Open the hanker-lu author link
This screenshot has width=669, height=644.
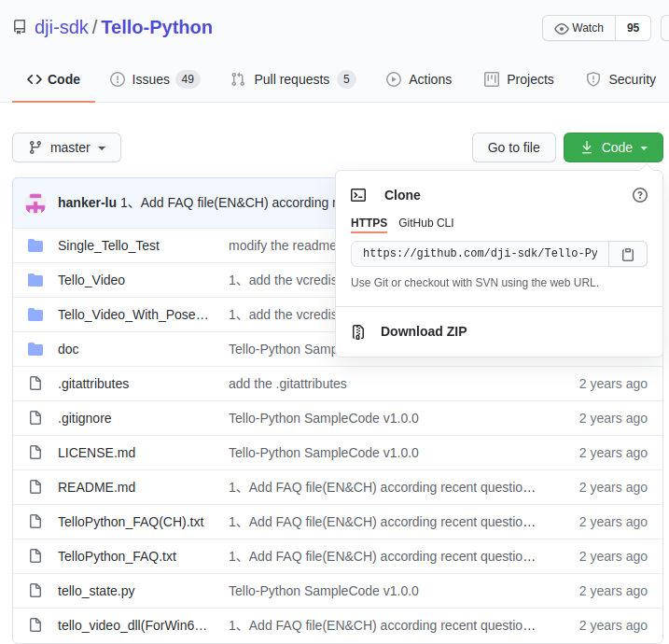pyautogui.click(x=87, y=203)
